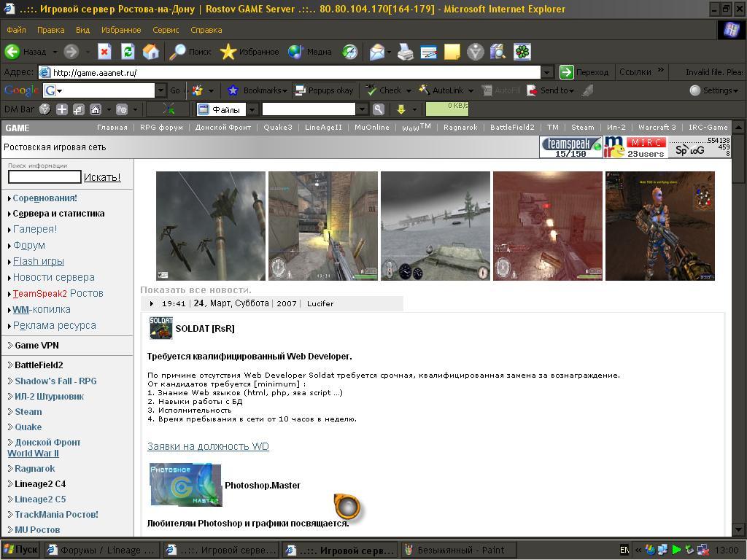Click the page vertical scrollbar down arrow
The height and width of the screenshot is (560, 747).
coord(738,529)
